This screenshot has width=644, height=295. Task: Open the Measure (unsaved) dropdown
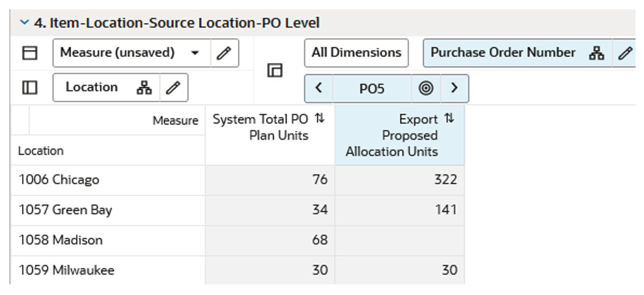point(195,53)
